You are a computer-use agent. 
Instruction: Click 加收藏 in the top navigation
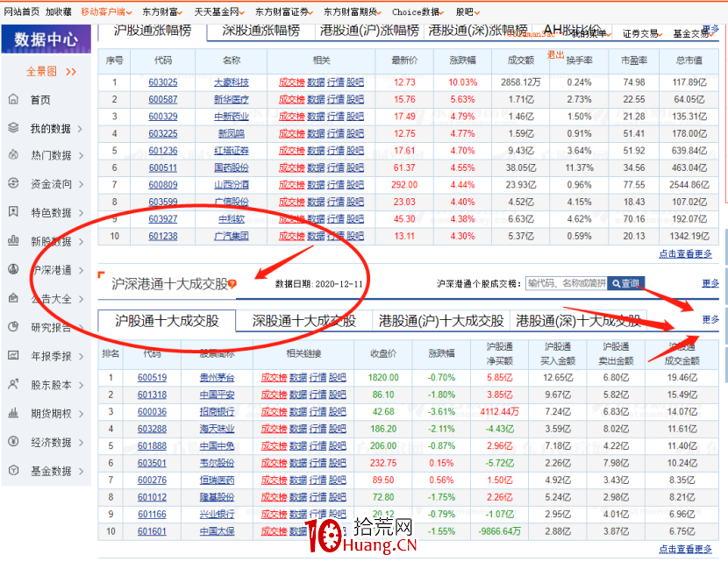[59, 11]
